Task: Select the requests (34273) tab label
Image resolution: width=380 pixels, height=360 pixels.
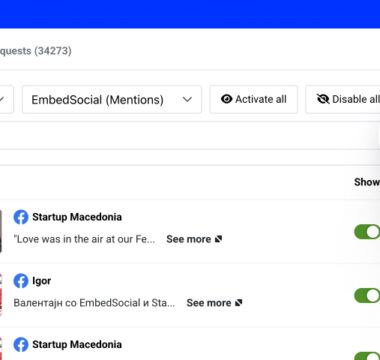Action: [35, 51]
